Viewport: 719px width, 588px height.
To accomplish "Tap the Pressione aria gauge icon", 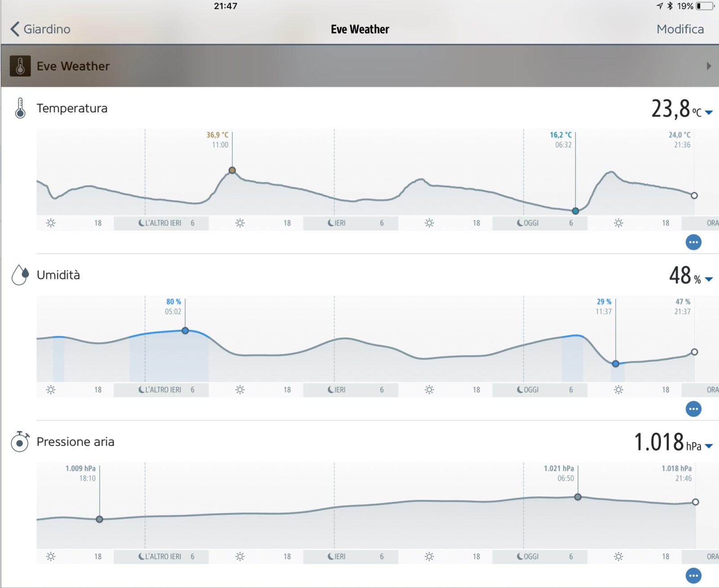I will pyautogui.click(x=20, y=441).
